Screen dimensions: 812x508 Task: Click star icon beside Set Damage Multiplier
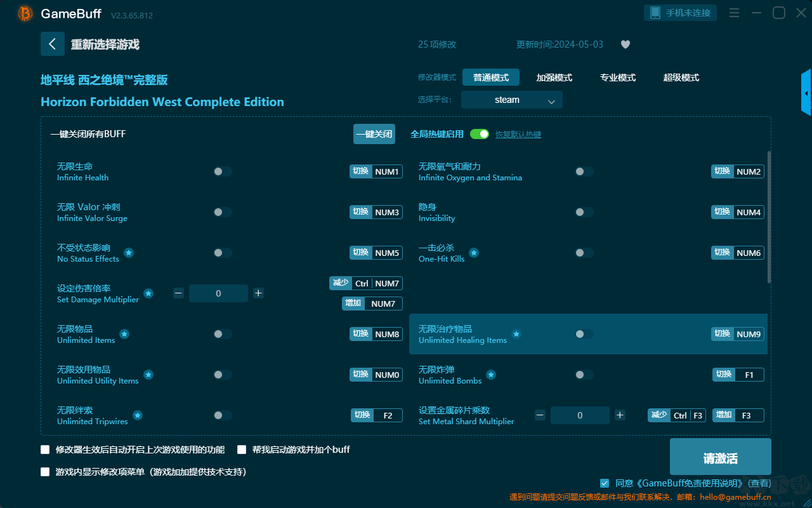[x=148, y=293]
